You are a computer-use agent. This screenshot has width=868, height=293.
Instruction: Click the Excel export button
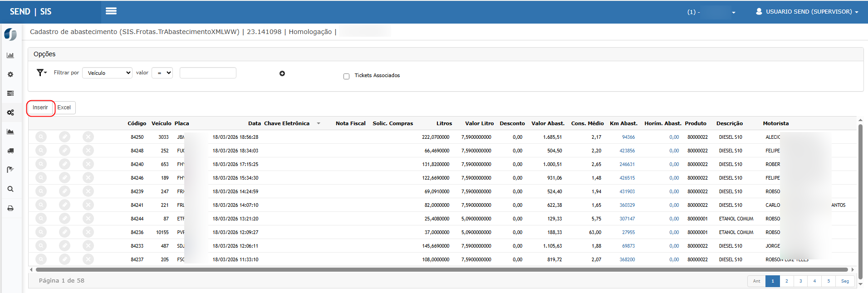64,107
